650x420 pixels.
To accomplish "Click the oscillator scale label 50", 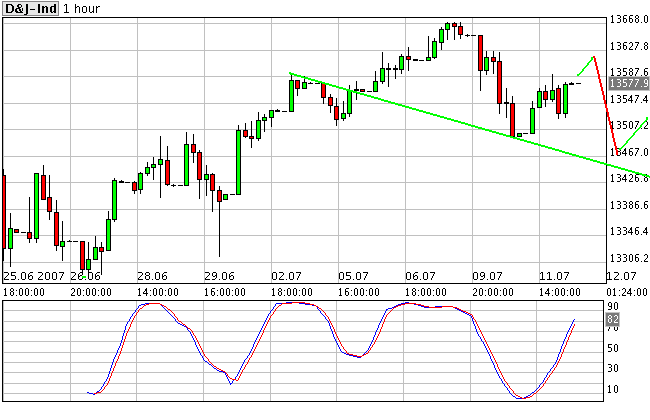I will (x=613, y=348).
